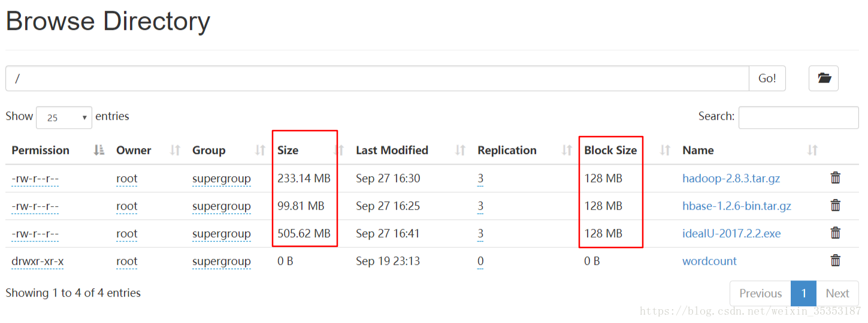
Task: Sort by the Owner column sort icon
Action: (x=176, y=150)
